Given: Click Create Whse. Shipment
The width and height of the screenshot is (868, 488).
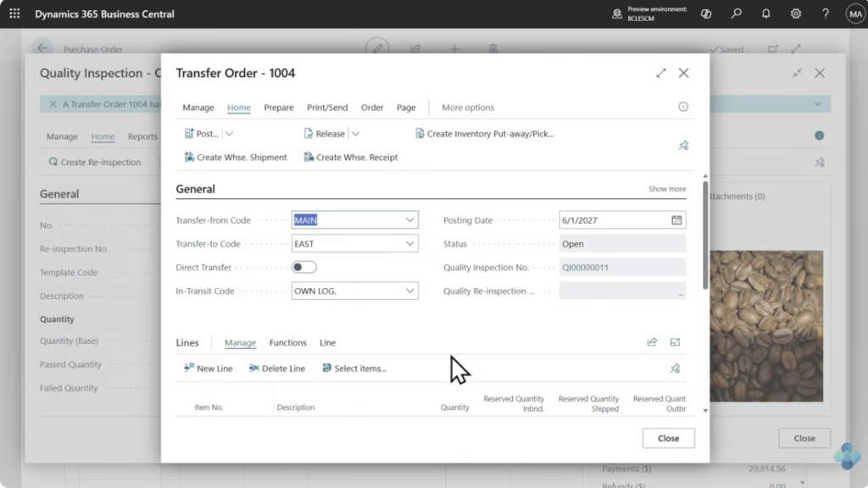Looking at the screenshot, I should [x=236, y=157].
